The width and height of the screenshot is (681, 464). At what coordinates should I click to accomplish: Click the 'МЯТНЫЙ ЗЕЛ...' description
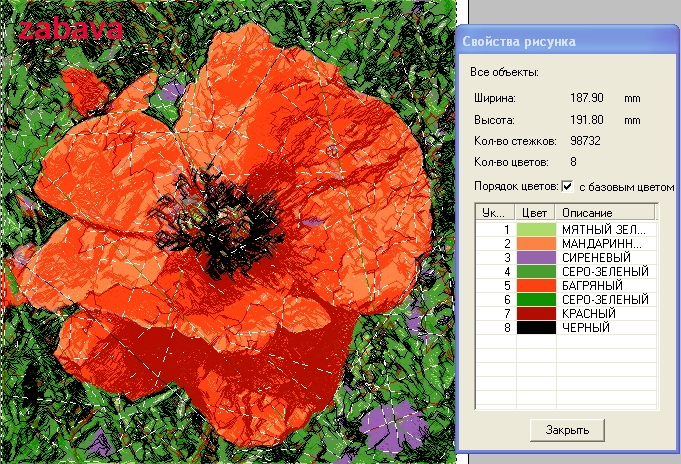[604, 229]
